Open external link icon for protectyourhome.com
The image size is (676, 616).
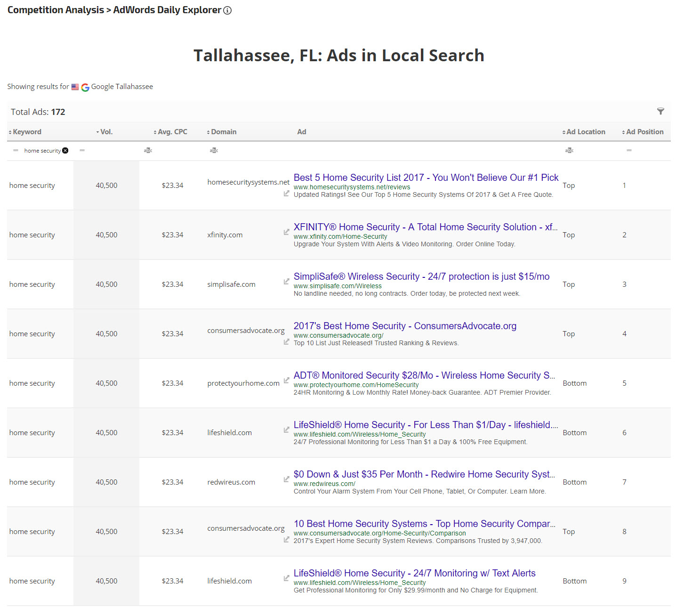[x=286, y=380]
